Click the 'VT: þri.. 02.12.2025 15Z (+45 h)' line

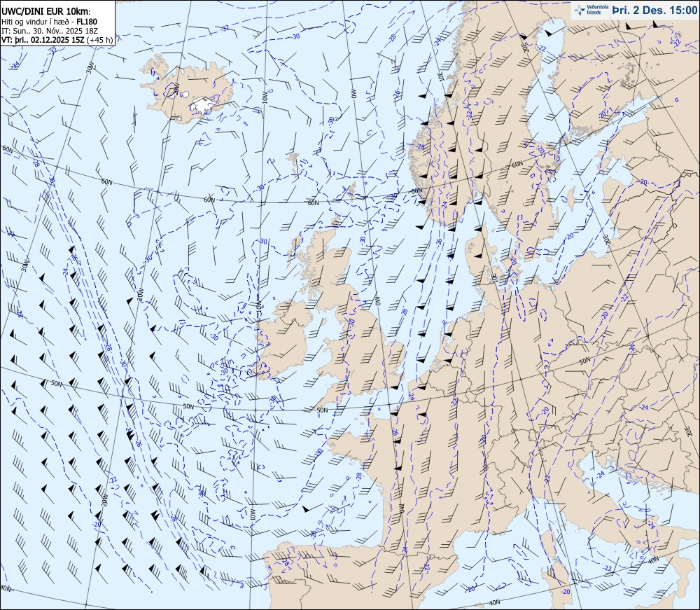(x=57, y=39)
